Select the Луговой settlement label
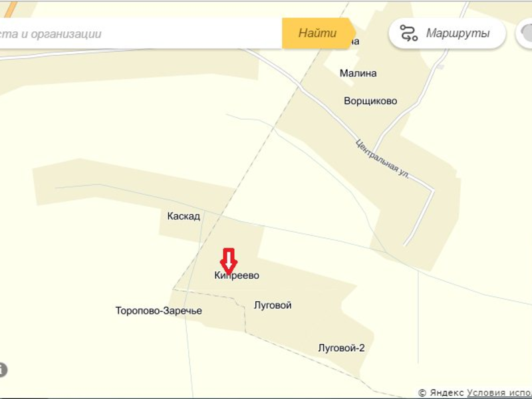Image resolution: width=532 pixels, height=399 pixels. click(x=273, y=305)
